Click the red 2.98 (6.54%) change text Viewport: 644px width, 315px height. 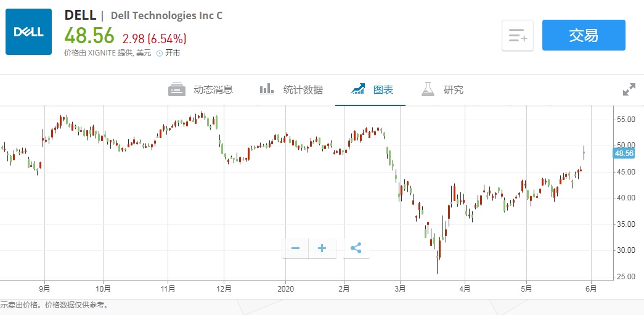pyautogui.click(x=154, y=38)
